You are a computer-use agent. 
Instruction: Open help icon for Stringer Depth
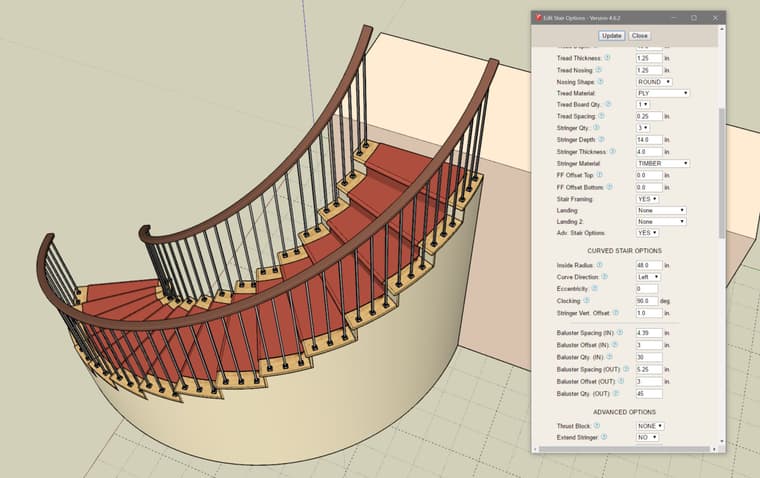pos(602,139)
